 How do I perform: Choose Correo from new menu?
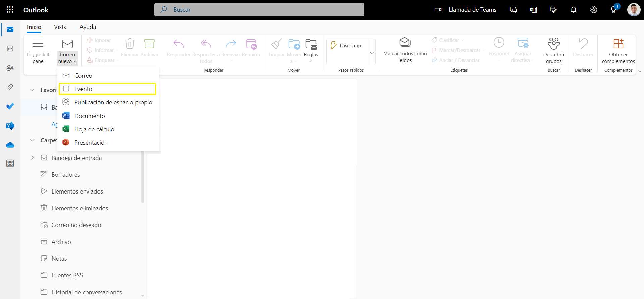click(x=108, y=76)
